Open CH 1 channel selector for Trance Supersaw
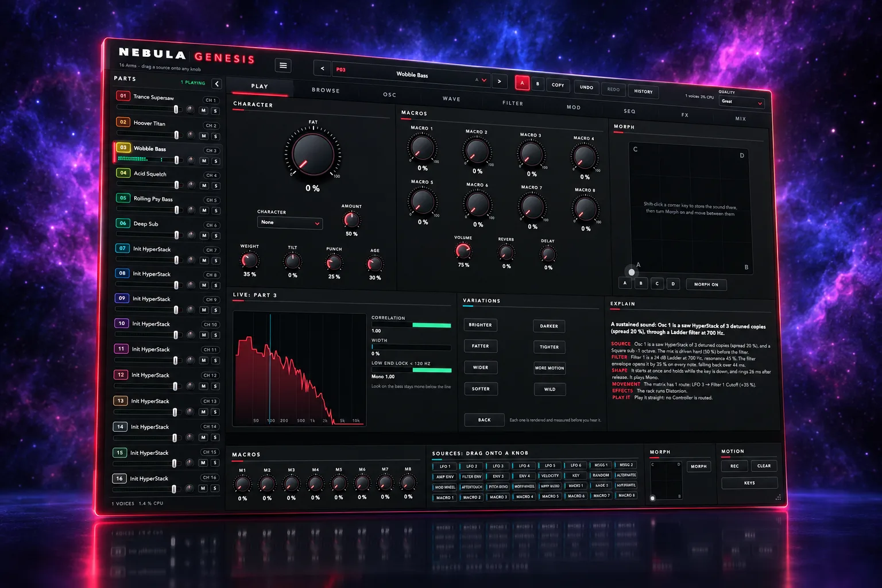The image size is (882, 588). (x=211, y=100)
